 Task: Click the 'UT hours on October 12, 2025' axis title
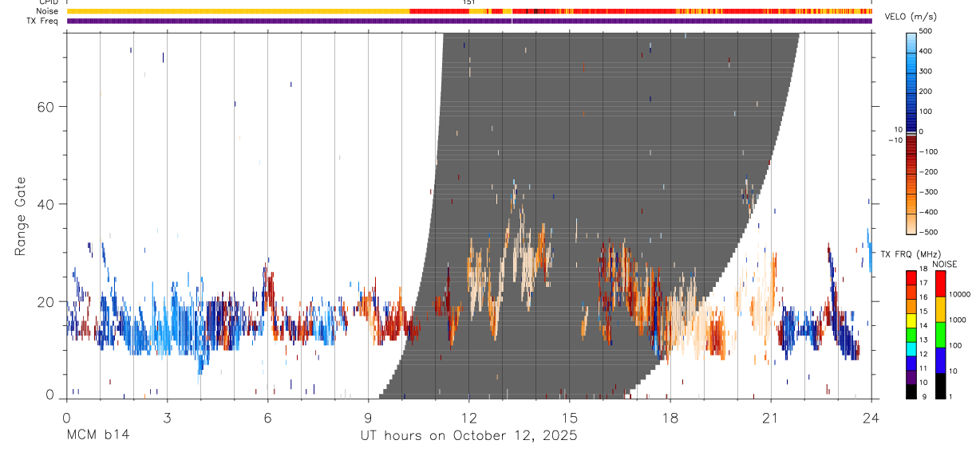(468, 436)
